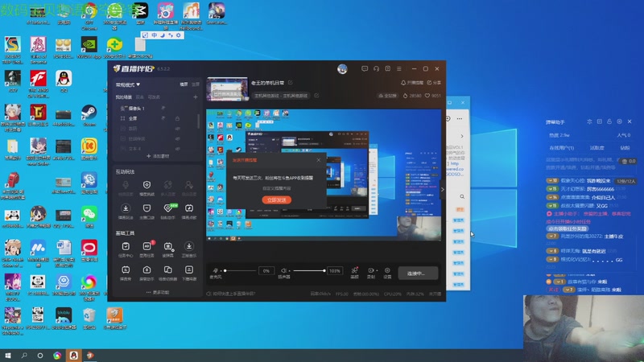Click the speaker icon in the bottom bar

(x=283, y=270)
